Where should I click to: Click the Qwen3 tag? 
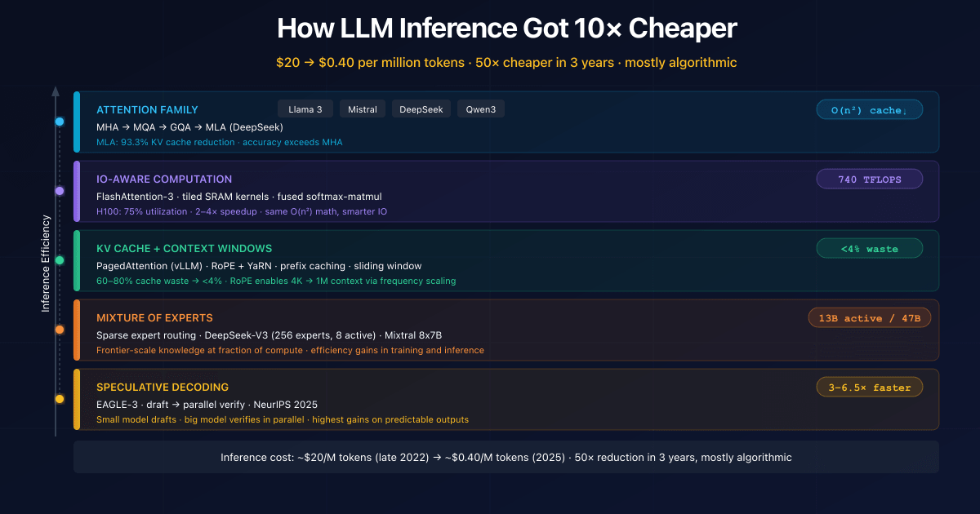tap(481, 109)
